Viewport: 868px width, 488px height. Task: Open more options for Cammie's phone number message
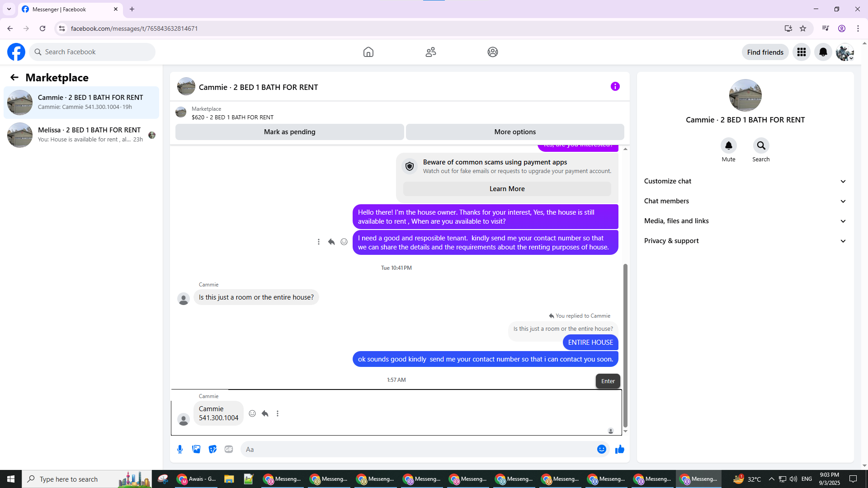[x=278, y=413]
